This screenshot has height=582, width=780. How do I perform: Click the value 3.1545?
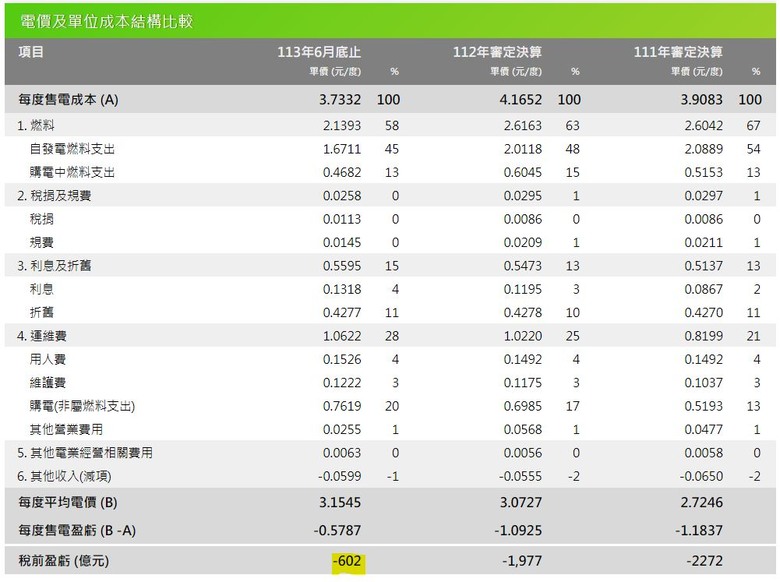(340, 502)
